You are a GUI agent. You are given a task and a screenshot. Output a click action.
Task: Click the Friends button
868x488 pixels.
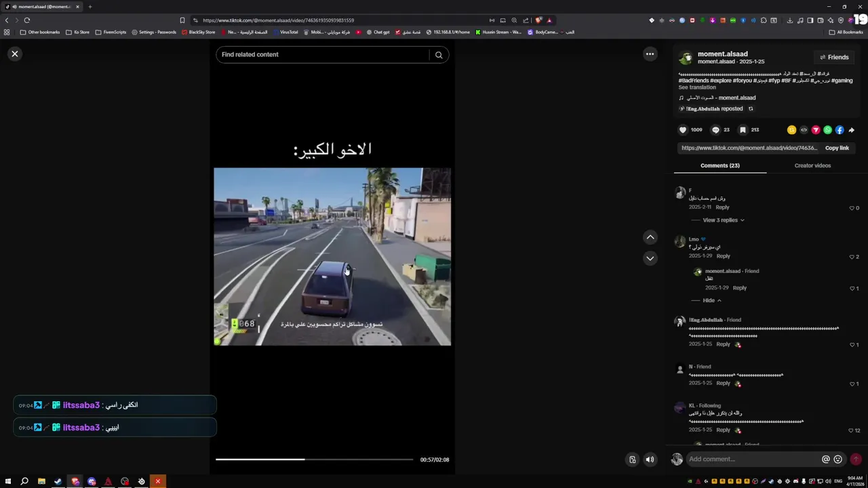834,58
